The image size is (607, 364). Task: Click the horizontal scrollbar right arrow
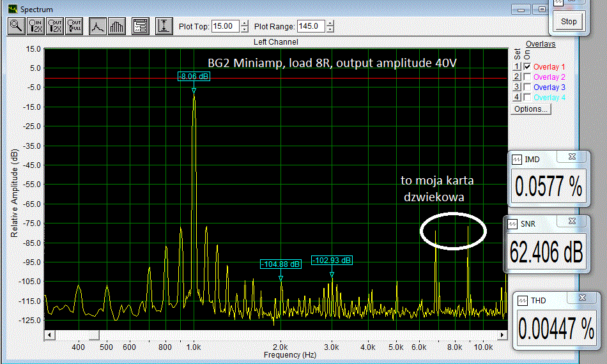tap(502, 335)
